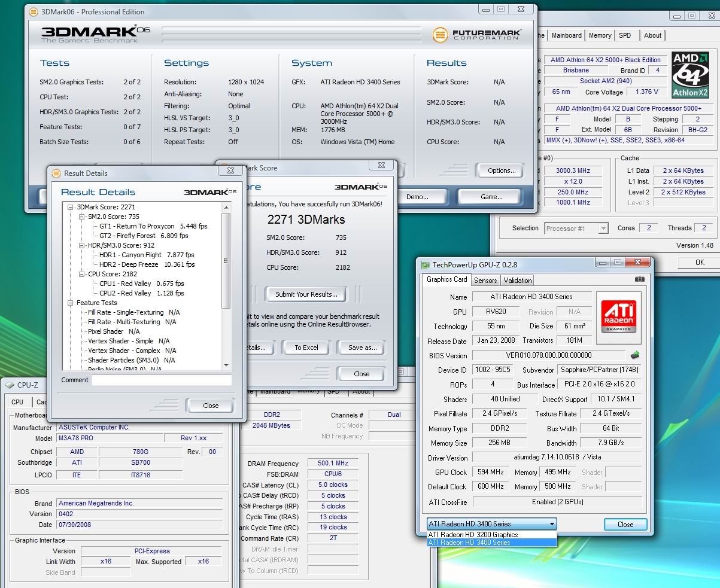
Task: Collapse the Feature Tests tree node
Action: (71, 303)
